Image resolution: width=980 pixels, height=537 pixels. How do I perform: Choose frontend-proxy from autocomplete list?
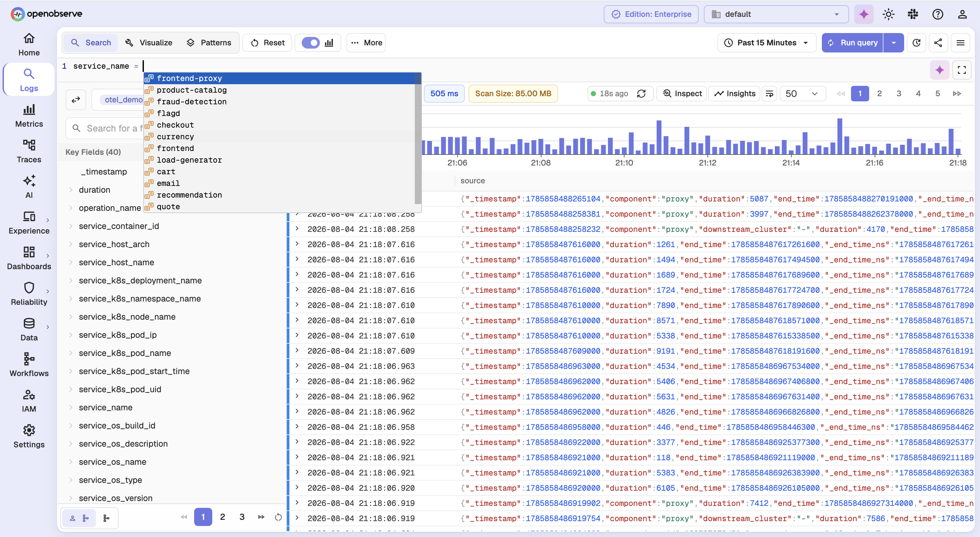pos(280,78)
